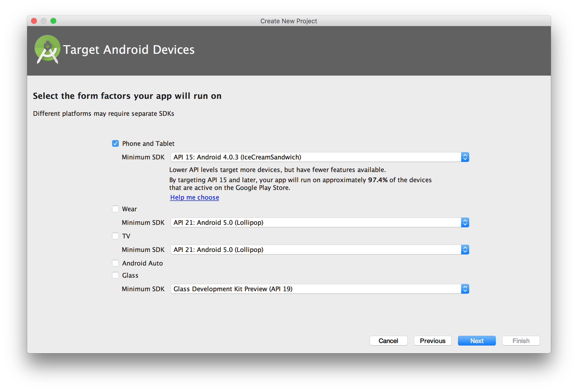Click the arrows on Glass Development Kit Preview field
Viewport: 578px width, 392px height.
tap(465, 289)
